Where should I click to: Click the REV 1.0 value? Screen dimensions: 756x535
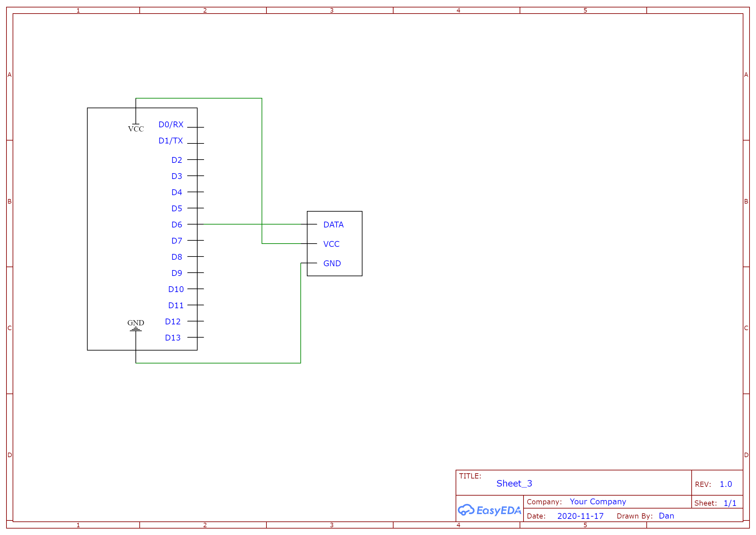pyautogui.click(x=725, y=484)
